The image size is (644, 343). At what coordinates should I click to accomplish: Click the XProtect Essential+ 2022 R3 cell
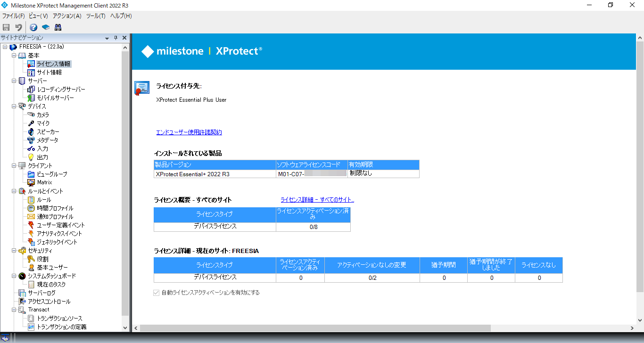[x=215, y=174]
